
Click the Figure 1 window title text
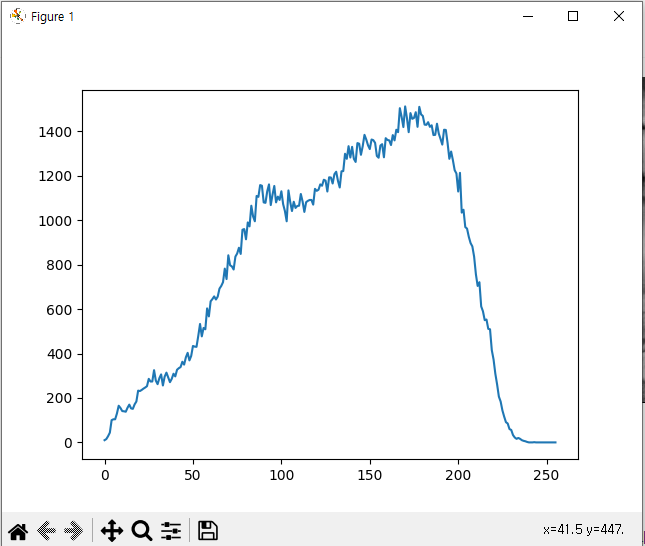pos(52,17)
